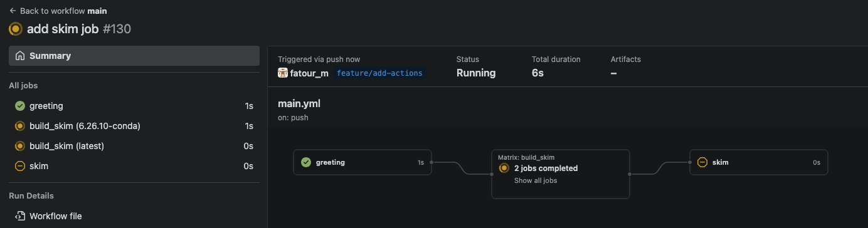
Task: Click the running status icon beside title
Action: pyautogui.click(x=16, y=29)
